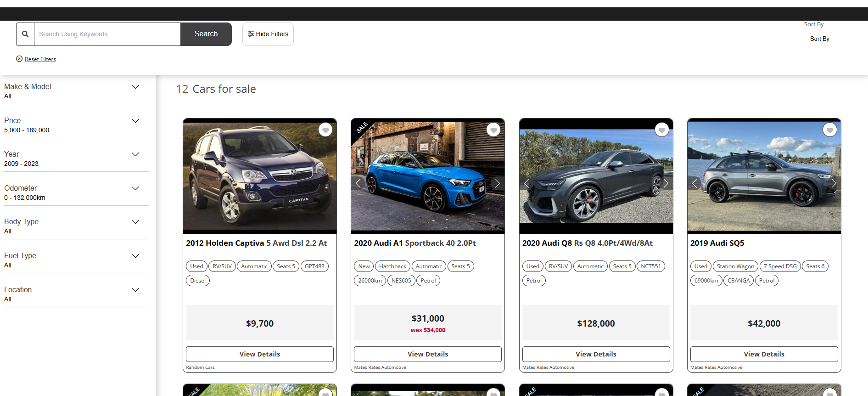
Task: Click the magnifying glass search icon
Action: click(25, 34)
